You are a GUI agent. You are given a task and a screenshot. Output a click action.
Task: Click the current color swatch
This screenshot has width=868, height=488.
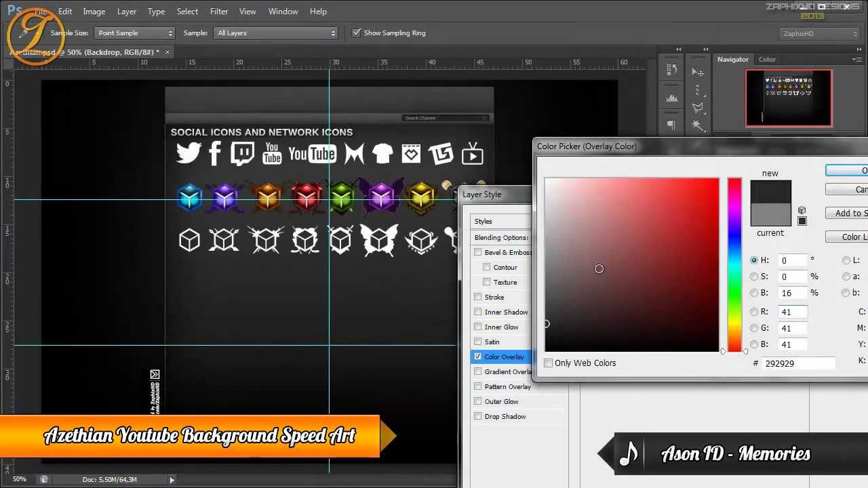pos(770,215)
